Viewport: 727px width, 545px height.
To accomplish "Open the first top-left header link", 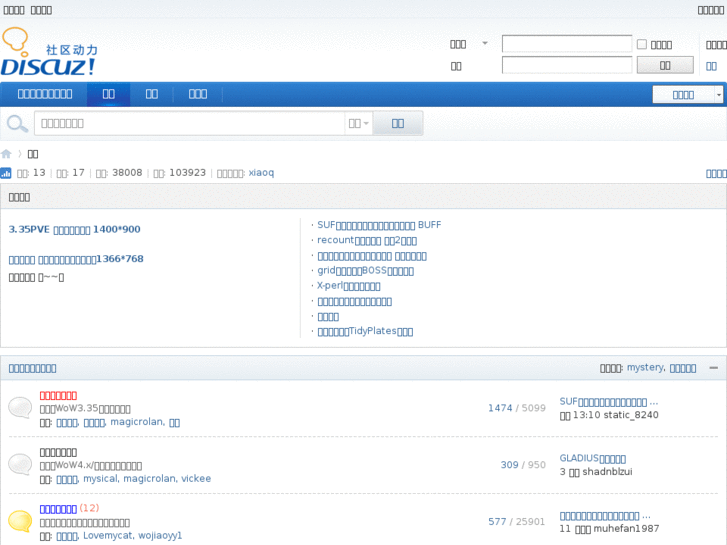I will (x=14, y=10).
